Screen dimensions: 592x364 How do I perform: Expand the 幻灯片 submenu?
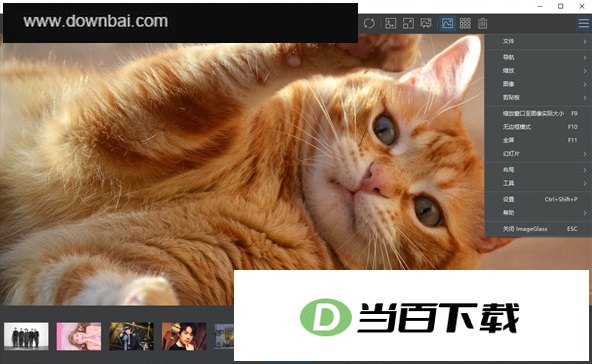click(x=538, y=154)
